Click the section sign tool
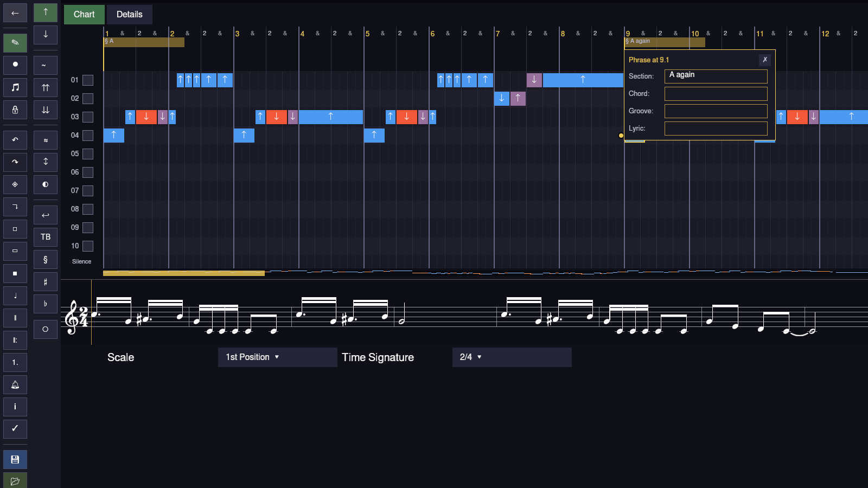 [46, 260]
